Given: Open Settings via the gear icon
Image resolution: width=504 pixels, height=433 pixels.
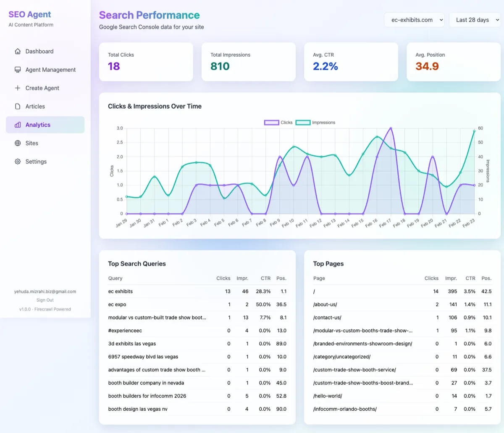Looking at the screenshot, I should click(x=17, y=162).
